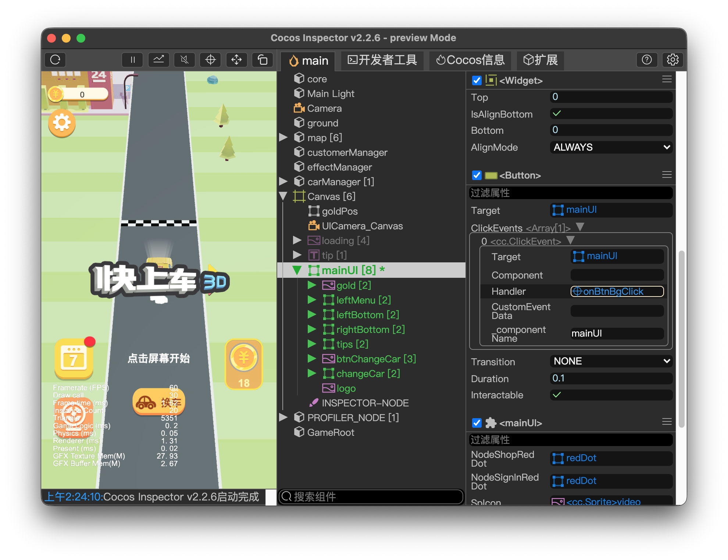Open the Cocos信息 tab
Viewport: 728px width, 560px height.
click(x=470, y=60)
